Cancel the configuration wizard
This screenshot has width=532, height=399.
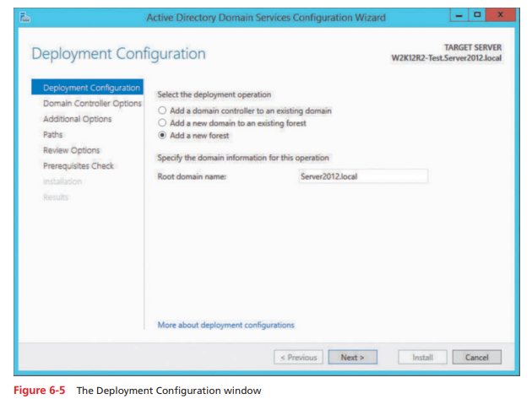pyautogui.click(x=477, y=358)
